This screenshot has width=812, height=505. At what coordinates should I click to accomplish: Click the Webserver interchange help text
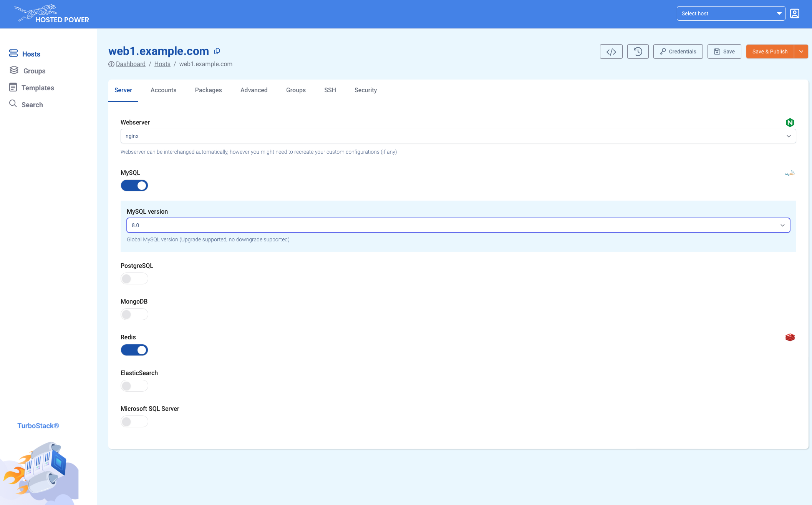point(259,152)
